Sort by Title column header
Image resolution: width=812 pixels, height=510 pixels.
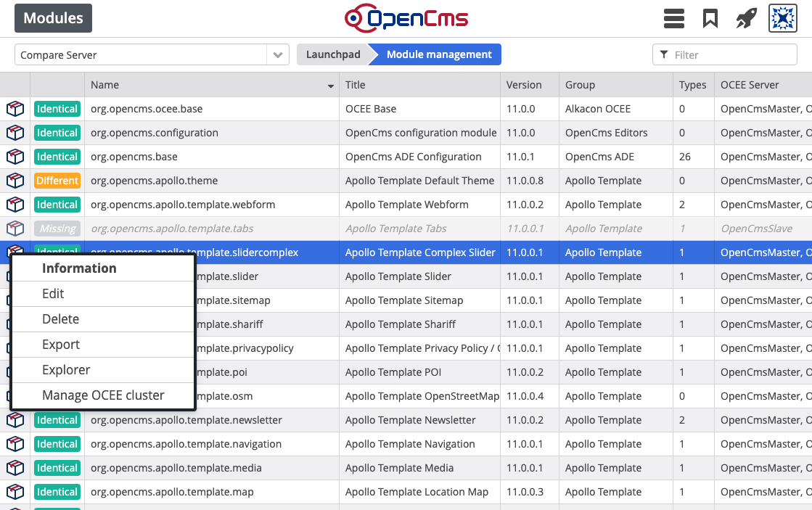tap(419, 85)
